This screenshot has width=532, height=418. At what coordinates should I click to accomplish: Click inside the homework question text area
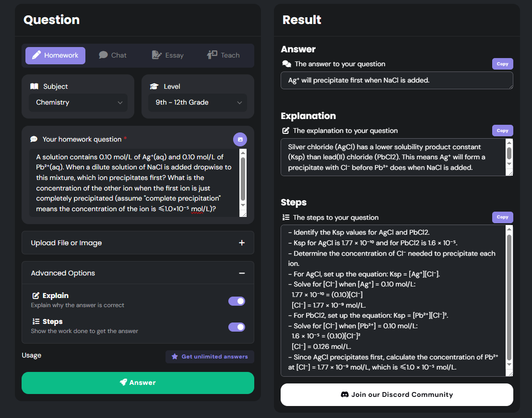[134, 182]
